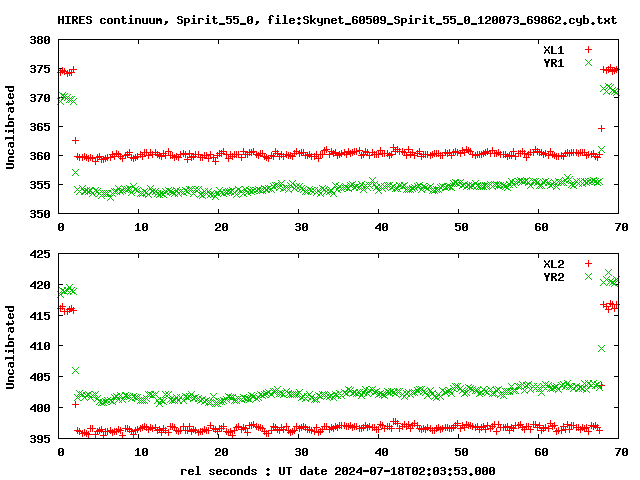
Task: Click the 400 tick label on the bottom plot
Action: (40, 408)
